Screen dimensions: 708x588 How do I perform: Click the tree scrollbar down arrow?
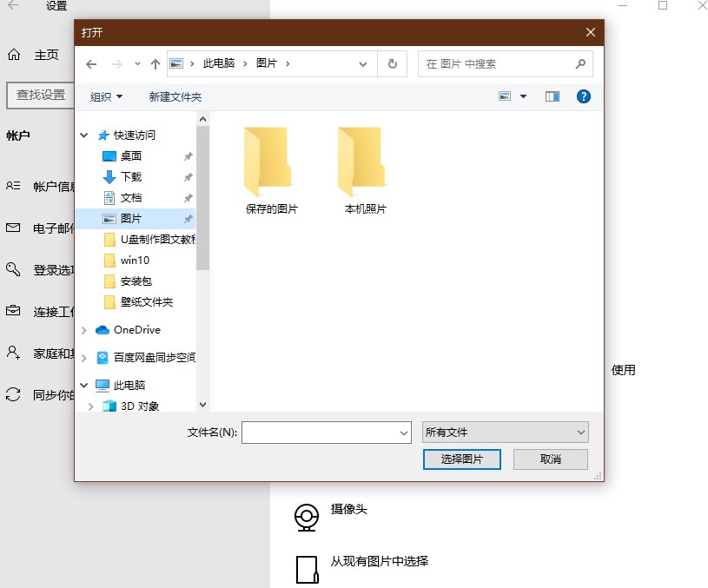[202, 405]
